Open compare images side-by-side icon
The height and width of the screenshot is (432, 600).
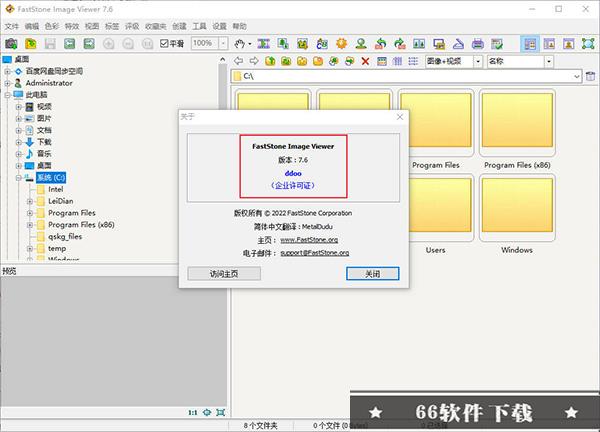(419, 44)
